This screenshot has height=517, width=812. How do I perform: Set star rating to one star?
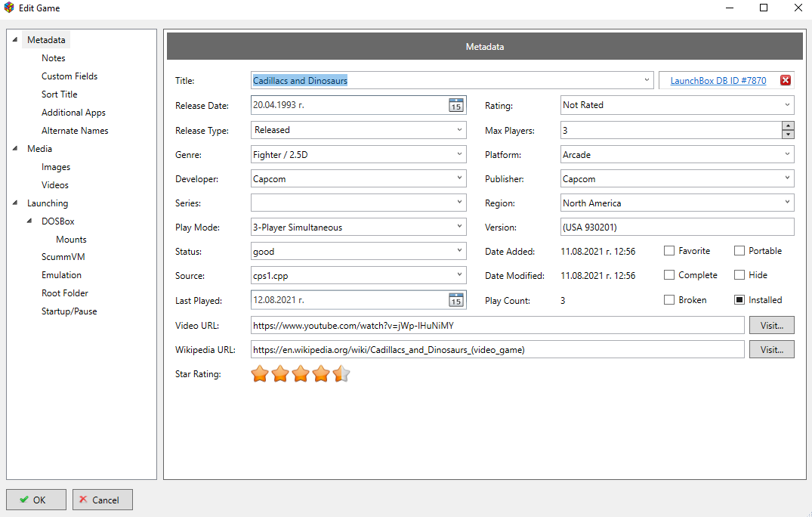click(259, 373)
